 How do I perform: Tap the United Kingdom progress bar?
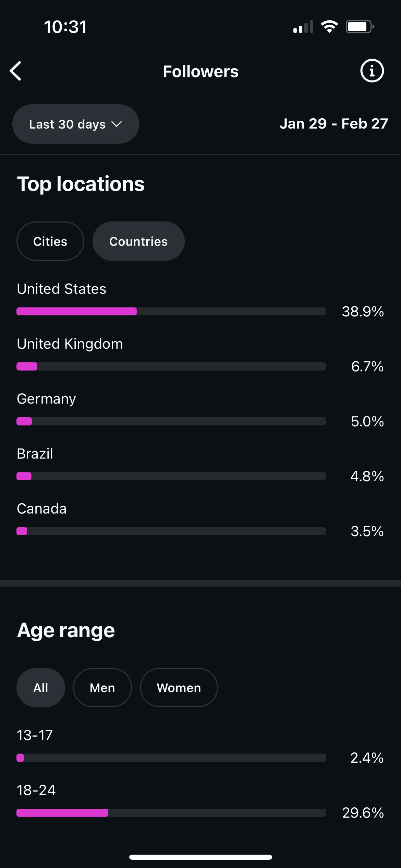(171, 366)
